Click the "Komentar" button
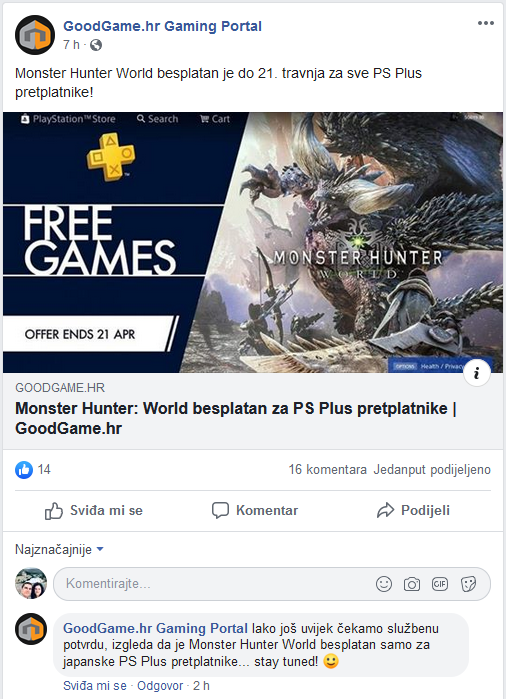This screenshot has width=506, height=699. (255, 510)
